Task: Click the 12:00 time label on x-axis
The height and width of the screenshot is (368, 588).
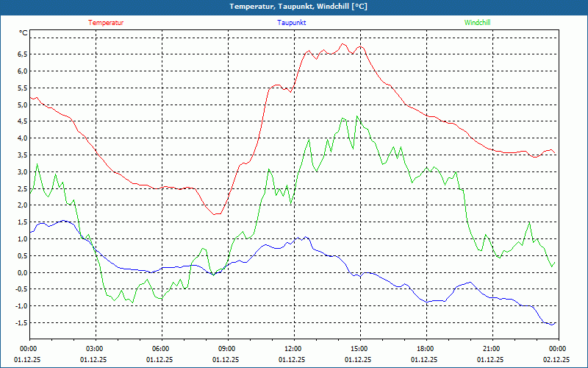Action: pos(294,349)
